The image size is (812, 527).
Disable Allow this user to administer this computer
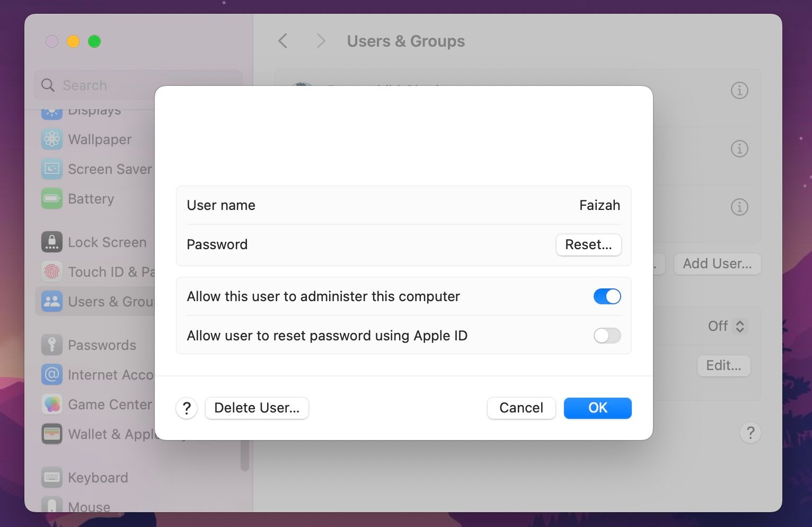[607, 296]
